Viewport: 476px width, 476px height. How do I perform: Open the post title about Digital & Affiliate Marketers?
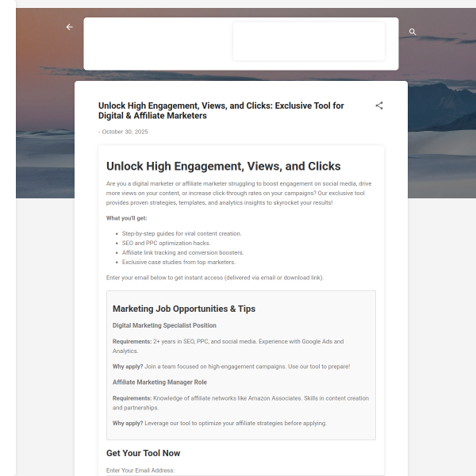[221, 110]
